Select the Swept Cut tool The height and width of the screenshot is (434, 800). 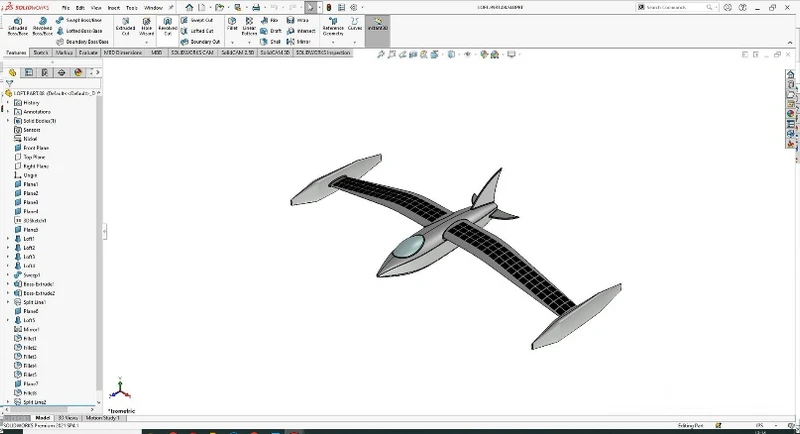coord(197,20)
